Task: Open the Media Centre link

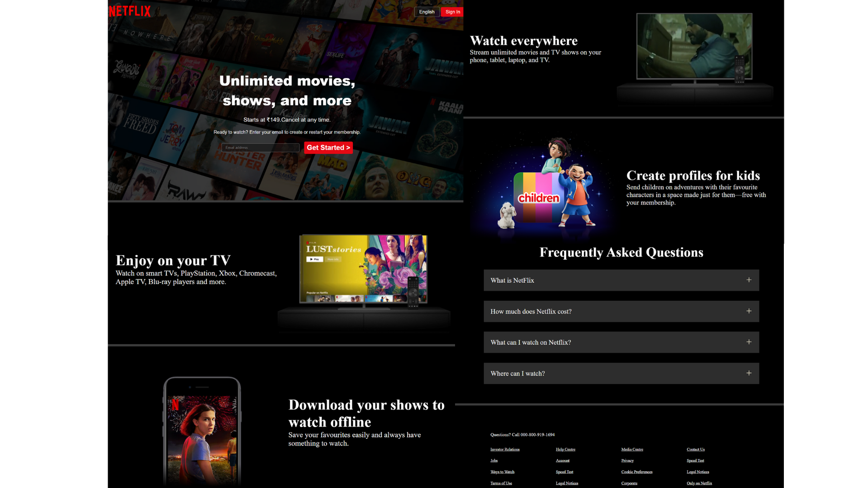Action: click(x=632, y=449)
